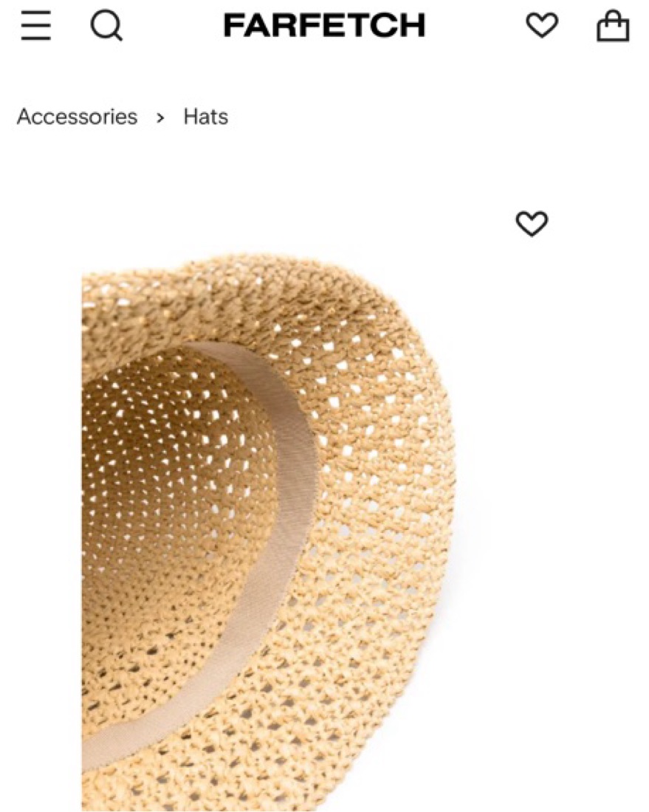Navigate to Accessories breadcrumb

78,117
